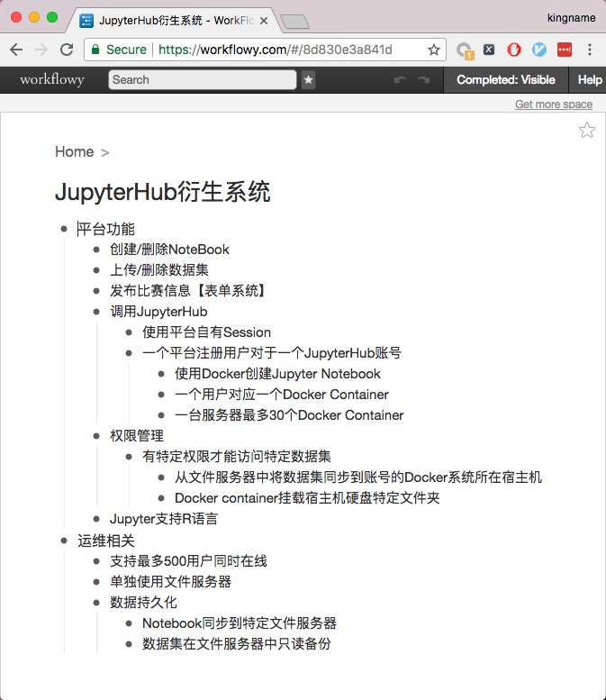The width and height of the screenshot is (606, 700).
Task: Place cursor in 权限管理 text
Action: pyautogui.click(x=137, y=436)
